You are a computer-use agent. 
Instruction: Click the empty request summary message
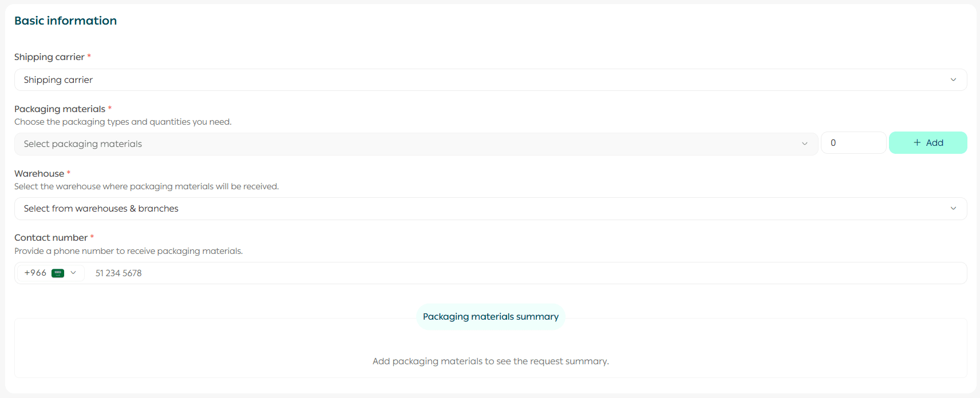(x=491, y=361)
